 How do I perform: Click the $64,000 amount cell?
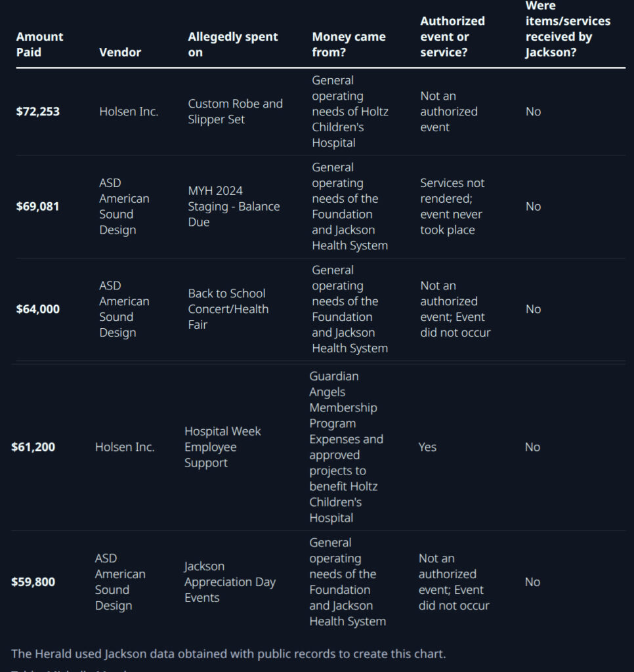(38, 309)
